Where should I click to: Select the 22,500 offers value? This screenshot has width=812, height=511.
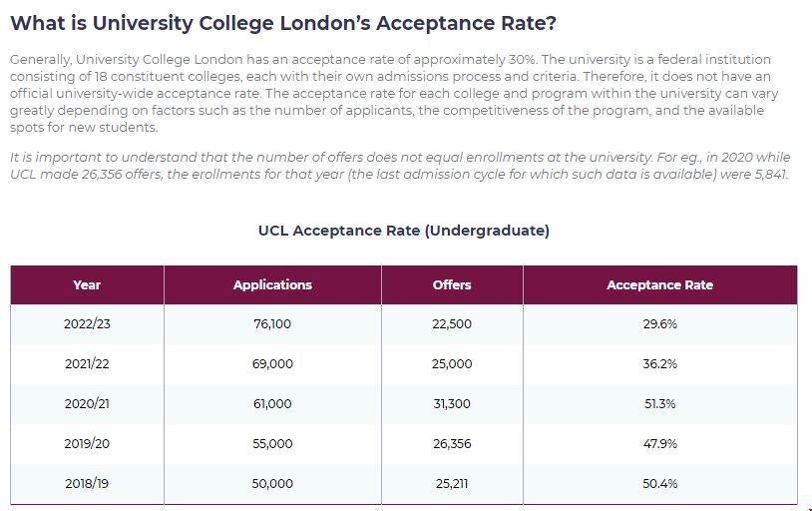click(452, 324)
